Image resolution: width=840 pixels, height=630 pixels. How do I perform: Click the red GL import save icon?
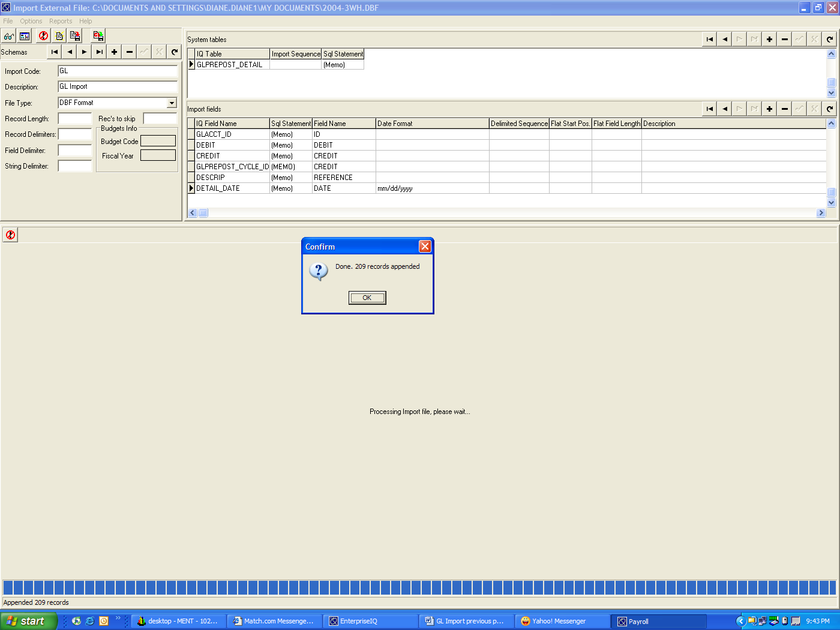[x=98, y=36]
